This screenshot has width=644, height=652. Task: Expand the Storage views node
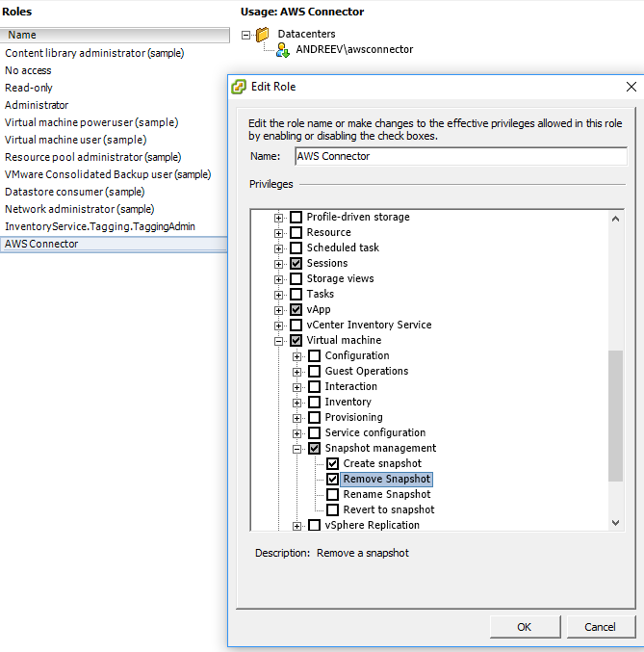point(278,279)
